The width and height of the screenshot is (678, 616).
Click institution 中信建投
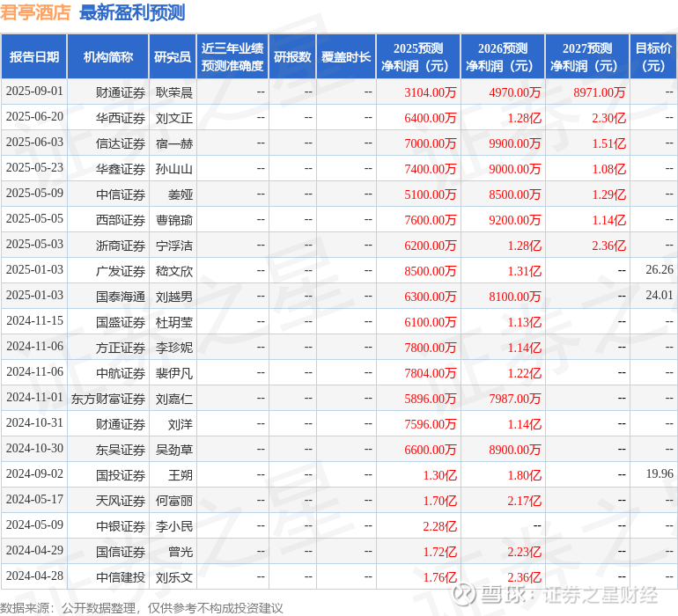tap(121, 577)
